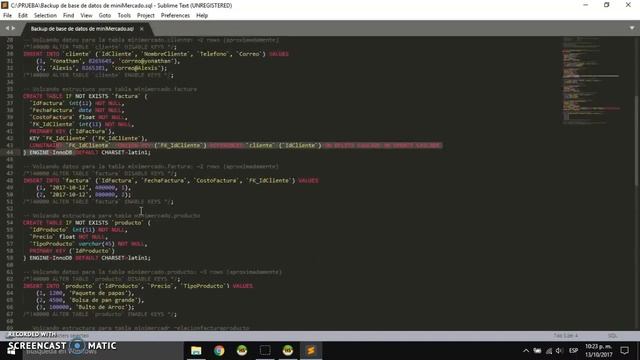Screen dimensions: 640x360
Task: Open the black square taskbar app
Action: click(265, 351)
